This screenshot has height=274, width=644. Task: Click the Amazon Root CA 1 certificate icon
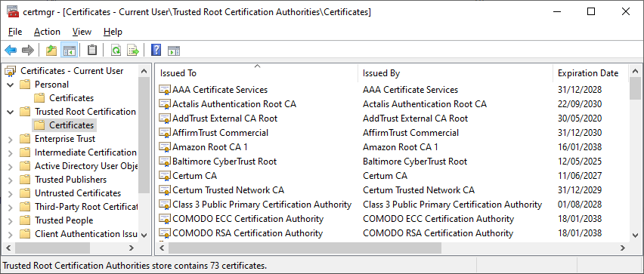(x=165, y=147)
